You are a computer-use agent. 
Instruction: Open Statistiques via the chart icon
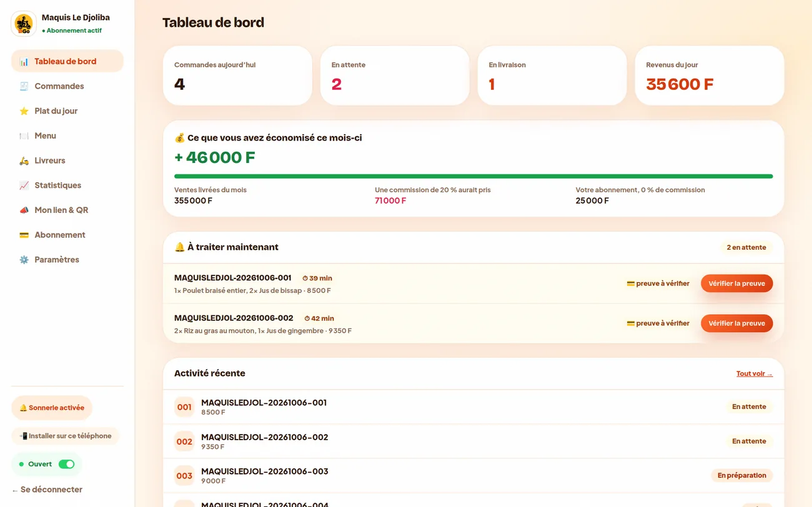(24, 185)
